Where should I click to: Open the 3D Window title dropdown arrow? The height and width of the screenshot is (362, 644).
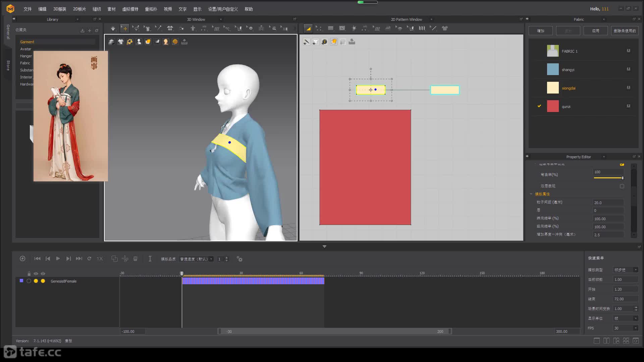pos(221,19)
